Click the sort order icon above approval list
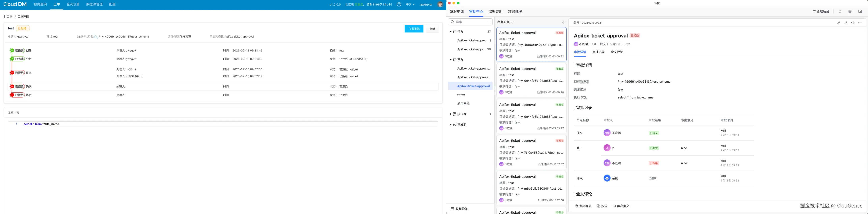 [x=564, y=22]
